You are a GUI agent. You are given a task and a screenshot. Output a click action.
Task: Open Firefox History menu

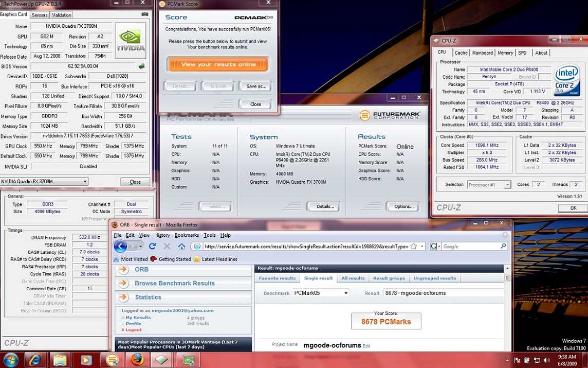(161, 235)
